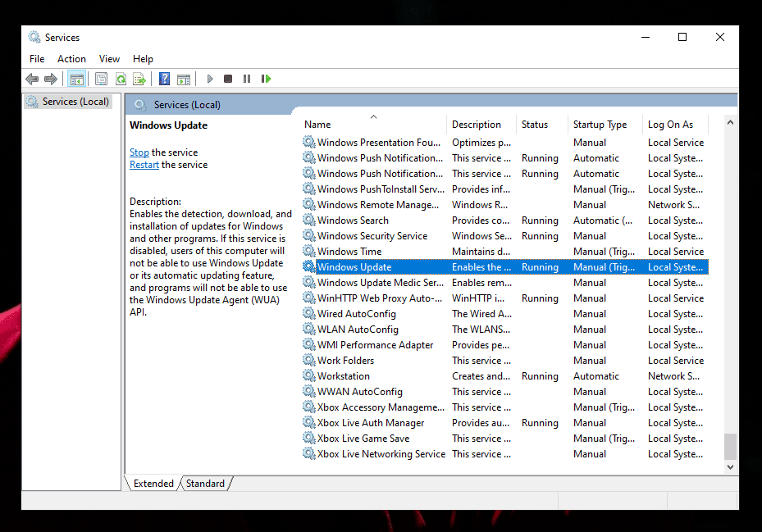The image size is (762, 532).
Task: Sort by the Startup Type column header
Action: click(x=605, y=125)
